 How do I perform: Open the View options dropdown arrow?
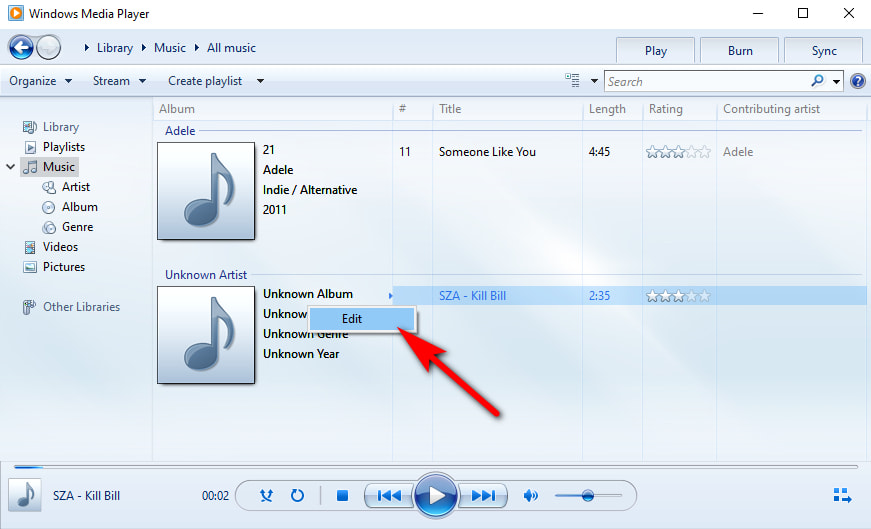point(594,81)
